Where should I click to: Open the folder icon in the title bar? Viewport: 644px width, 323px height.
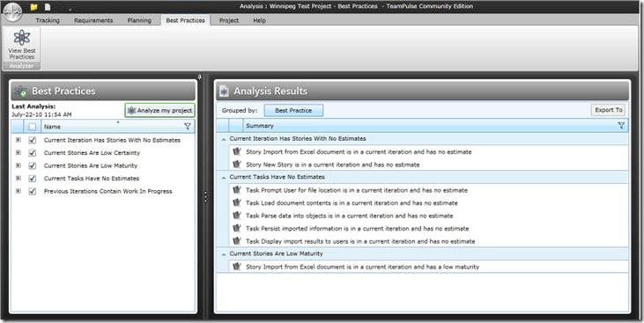point(34,6)
